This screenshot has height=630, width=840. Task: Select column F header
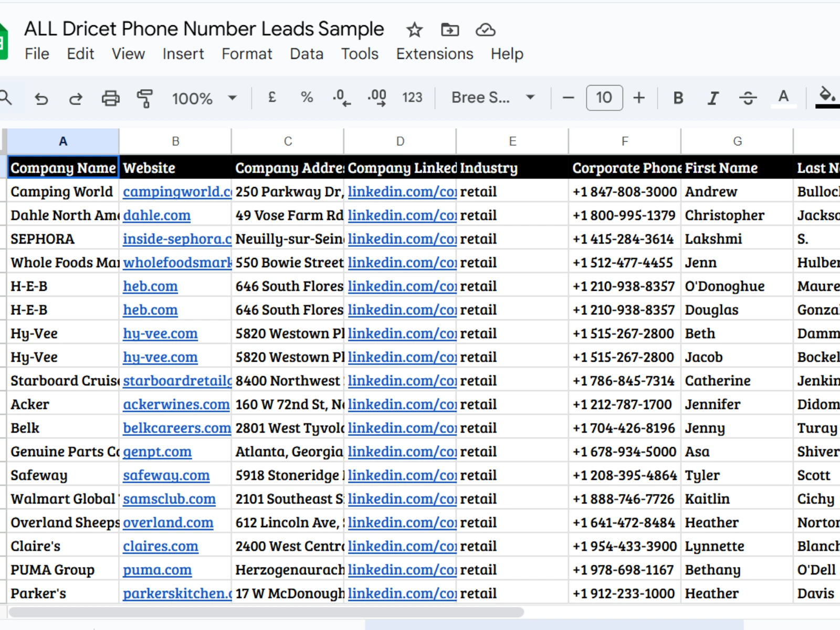pos(625,141)
